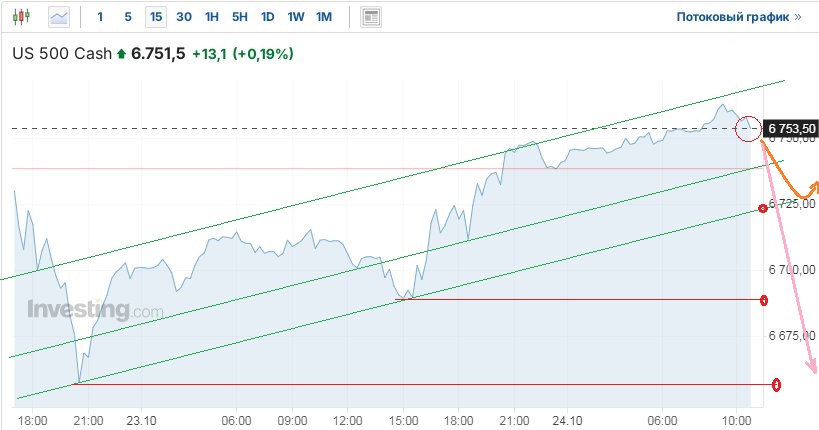Click the green up arrow by price
The image size is (819, 430).
coord(122,55)
